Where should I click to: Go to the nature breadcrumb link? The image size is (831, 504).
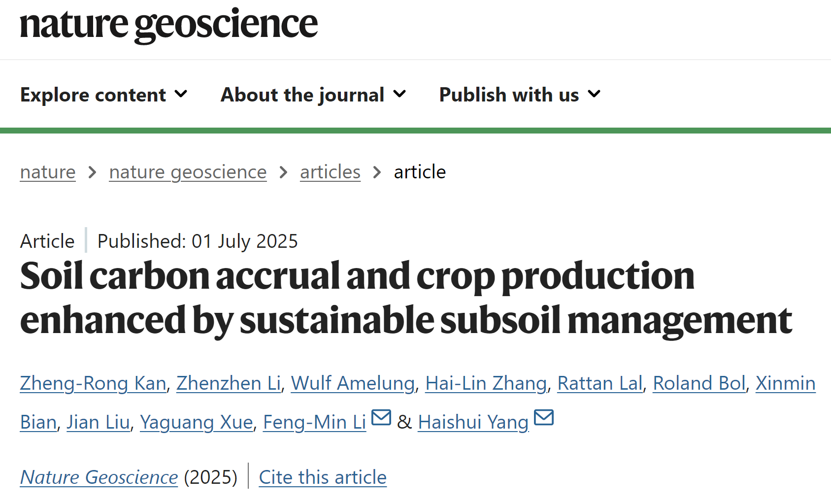pyautogui.click(x=48, y=172)
